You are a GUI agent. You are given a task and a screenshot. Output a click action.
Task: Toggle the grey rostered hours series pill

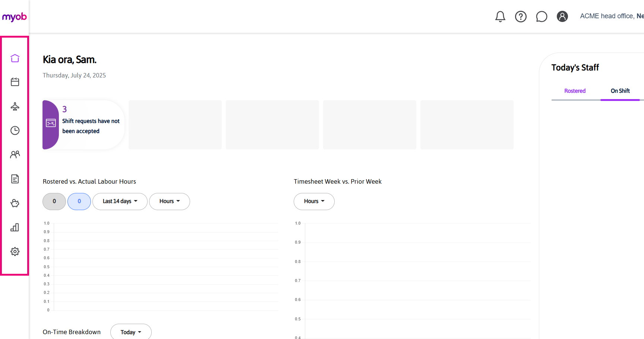pyautogui.click(x=54, y=202)
